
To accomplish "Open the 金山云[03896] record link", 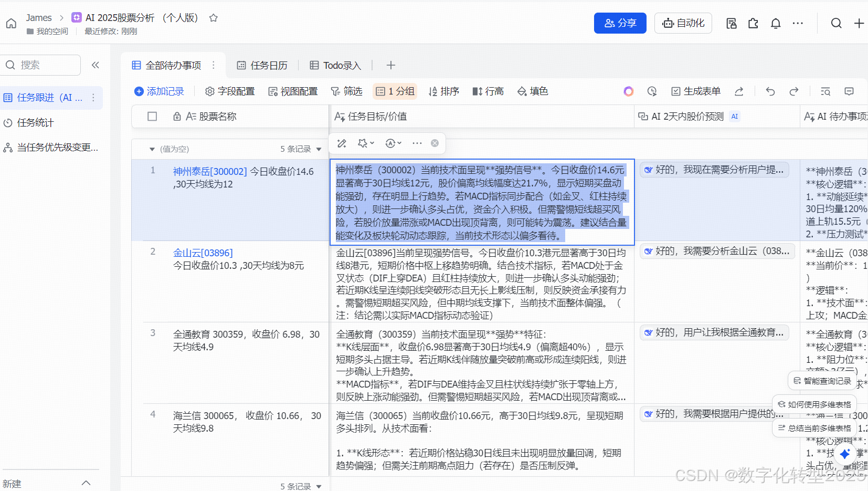I will 203,253.
